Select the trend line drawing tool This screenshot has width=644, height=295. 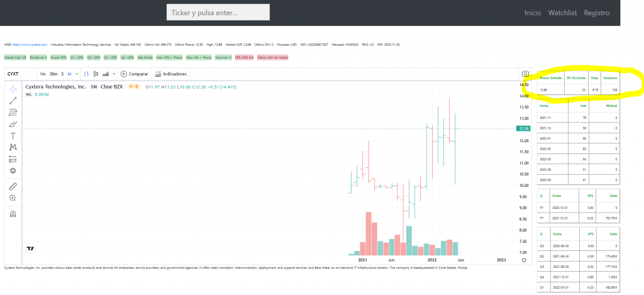point(13,100)
